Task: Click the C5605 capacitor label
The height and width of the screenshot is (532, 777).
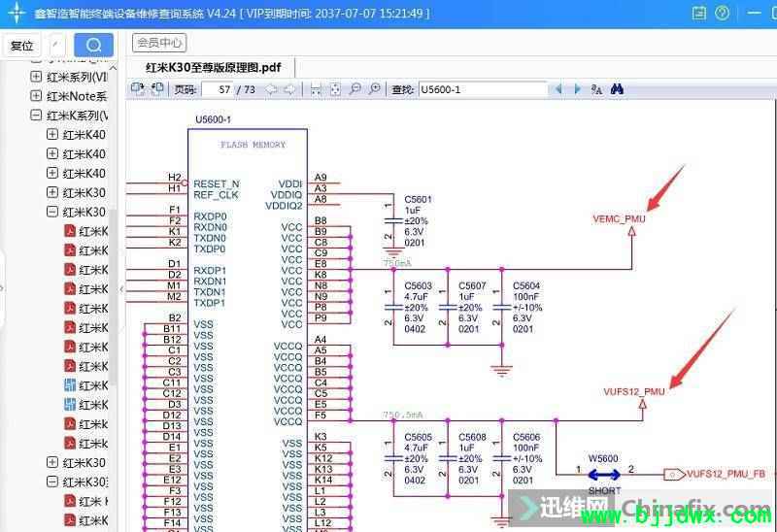Action: point(419,437)
